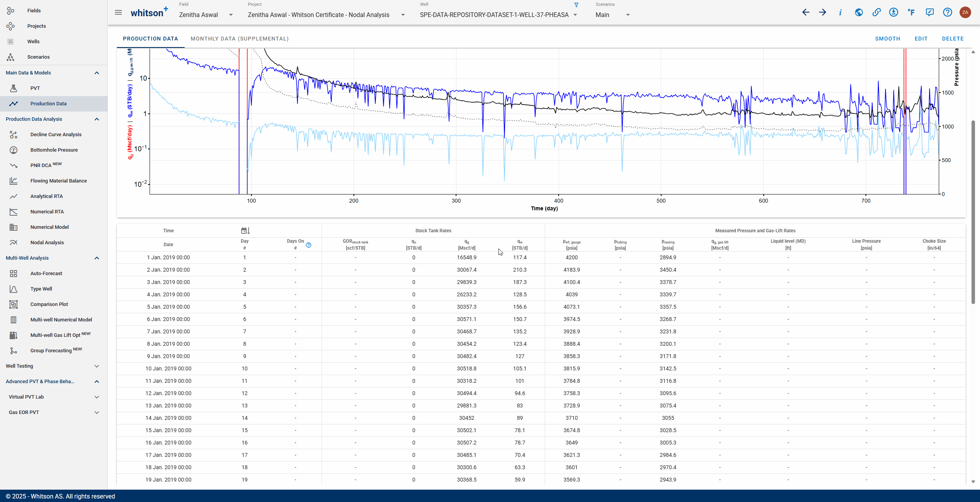Click the SMOOTH button
The width and height of the screenshot is (980, 502).
887,39
